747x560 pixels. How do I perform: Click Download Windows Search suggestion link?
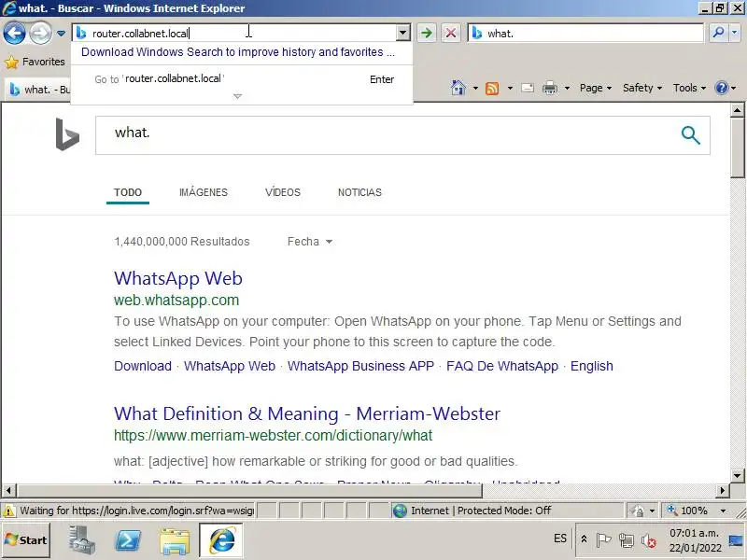(238, 52)
